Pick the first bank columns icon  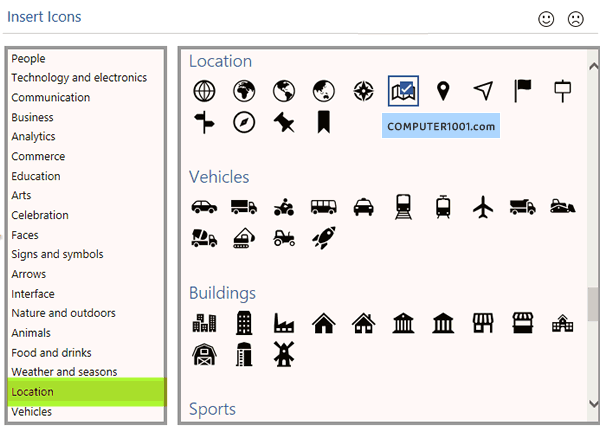click(x=403, y=323)
